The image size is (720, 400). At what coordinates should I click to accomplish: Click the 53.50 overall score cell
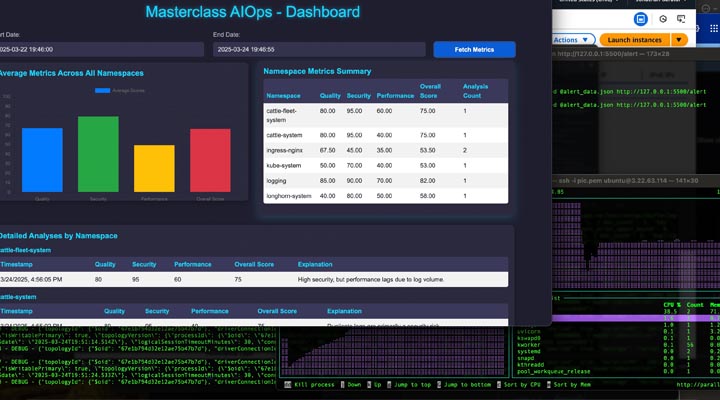tap(428, 150)
